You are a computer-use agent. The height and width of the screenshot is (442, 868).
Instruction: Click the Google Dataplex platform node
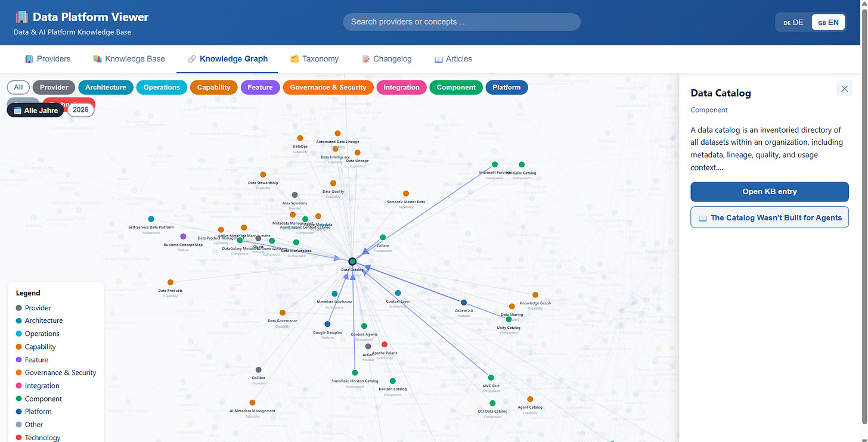(327, 324)
